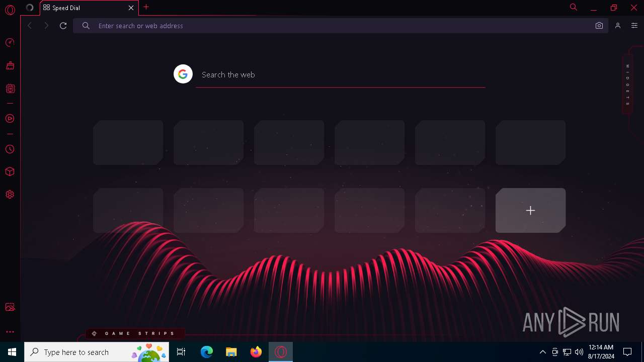Image resolution: width=644 pixels, height=362 pixels.
Task: Focus the address bar search field
Action: 341,26
